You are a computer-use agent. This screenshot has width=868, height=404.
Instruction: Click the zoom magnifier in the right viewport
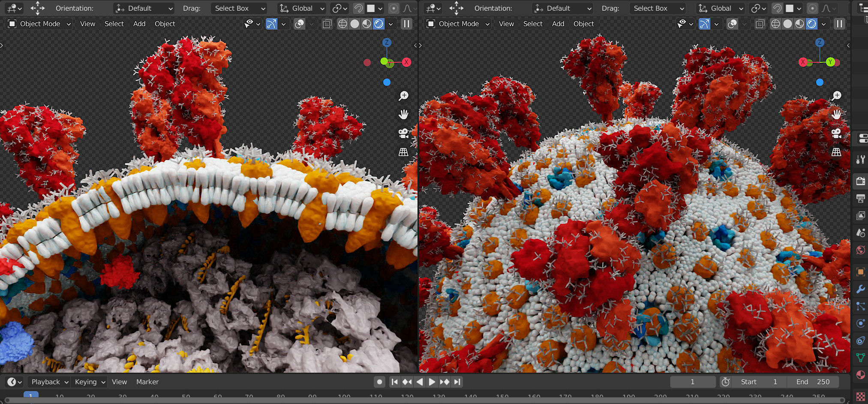point(836,96)
